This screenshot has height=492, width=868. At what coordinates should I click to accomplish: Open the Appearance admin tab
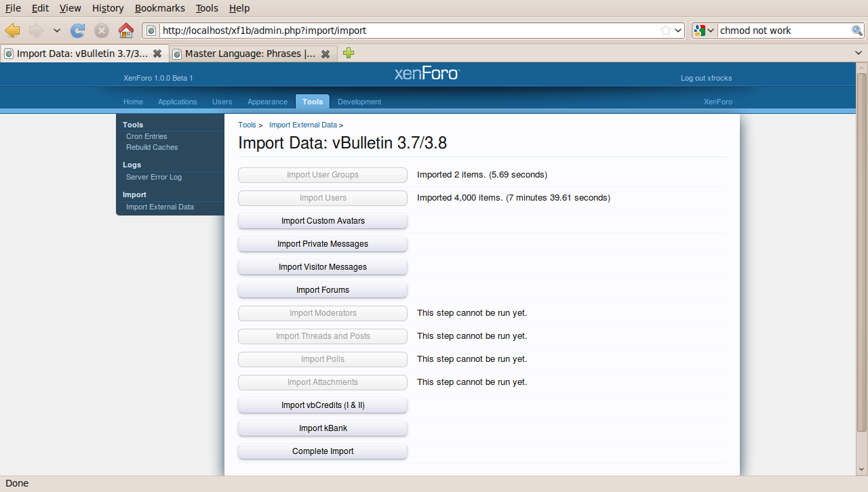pyautogui.click(x=267, y=102)
